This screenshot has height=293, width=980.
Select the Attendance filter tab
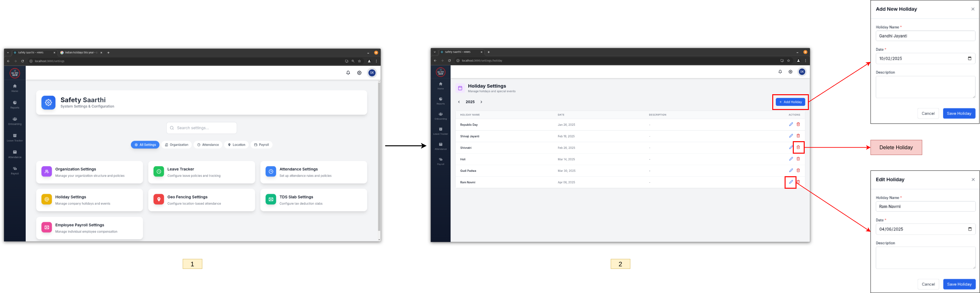click(208, 145)
